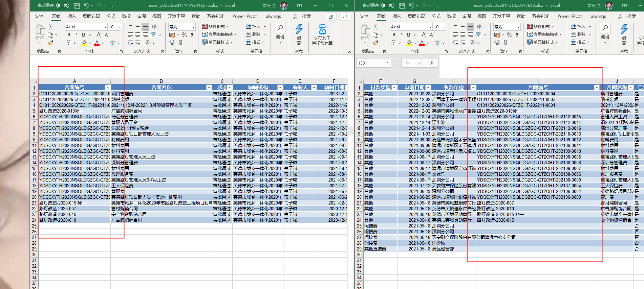Click 删除 cells button in right window
This screenshot has height=289, width=644.
[x=581, y=34]
